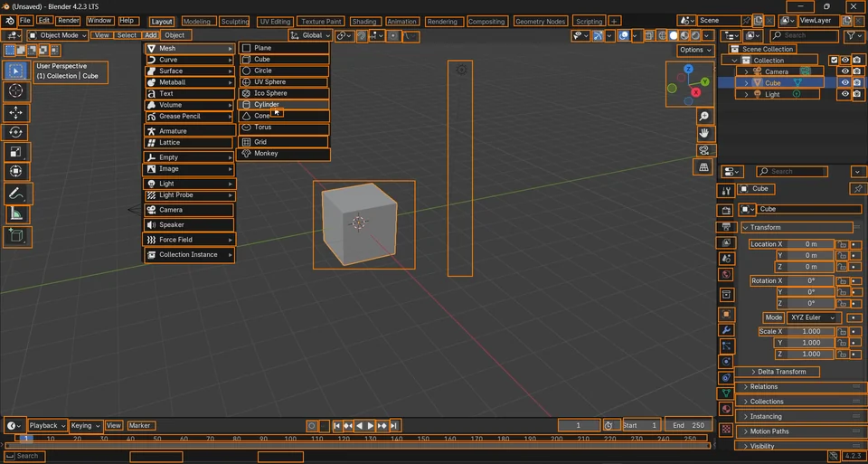The image size is (868, 464).
Task: Open the File menu
Action: click(x=25, y=21)
